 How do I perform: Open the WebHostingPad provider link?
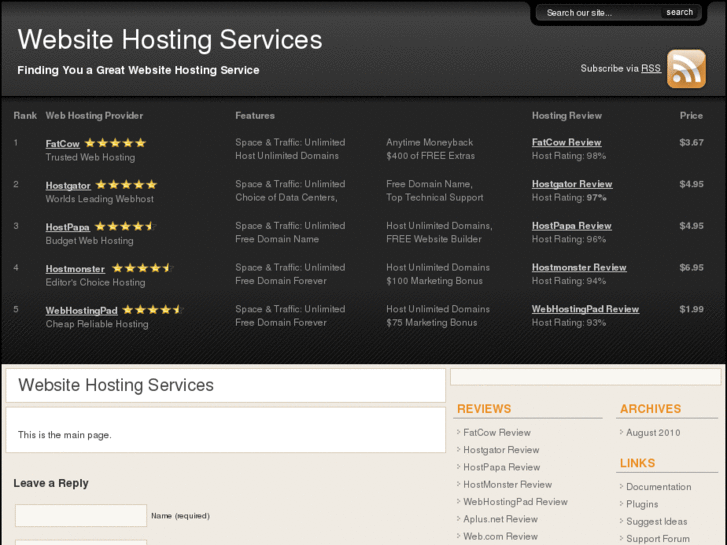point(82,311)
